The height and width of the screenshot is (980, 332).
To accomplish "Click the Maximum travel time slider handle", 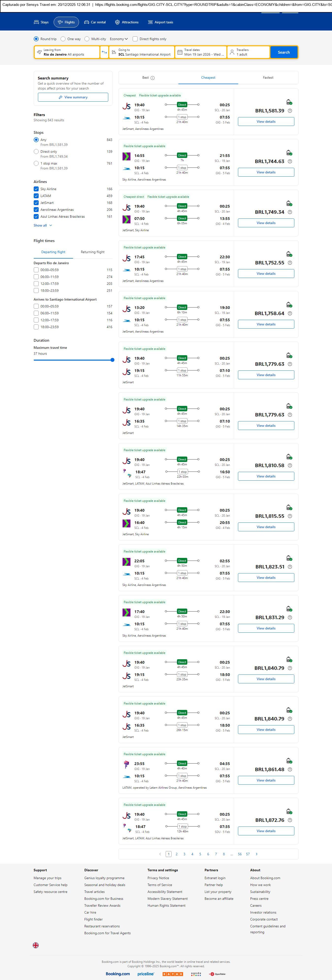I will click(112, 360).
